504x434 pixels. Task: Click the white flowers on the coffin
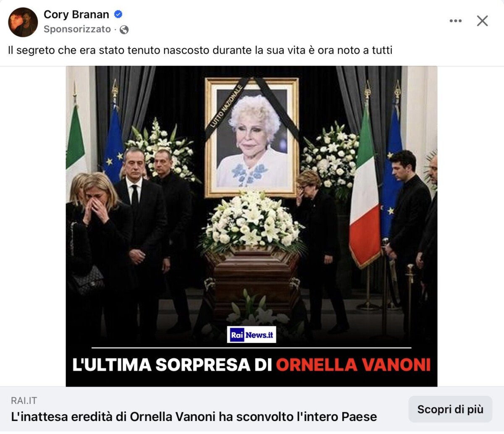pos(252,221)
